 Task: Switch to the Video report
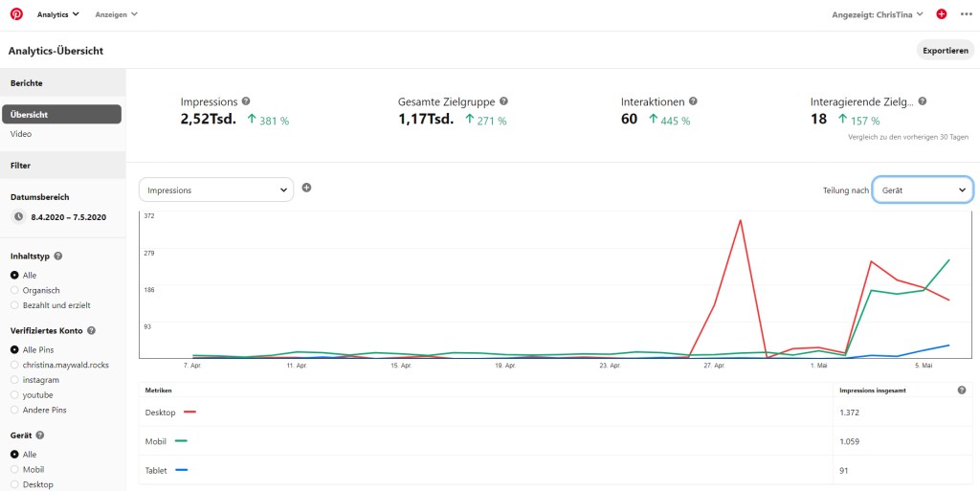pos(21,134)
